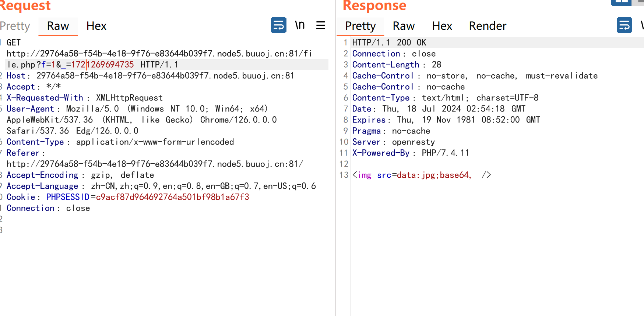Click the Pragma: no-cache response header

[x=391, y=131]
